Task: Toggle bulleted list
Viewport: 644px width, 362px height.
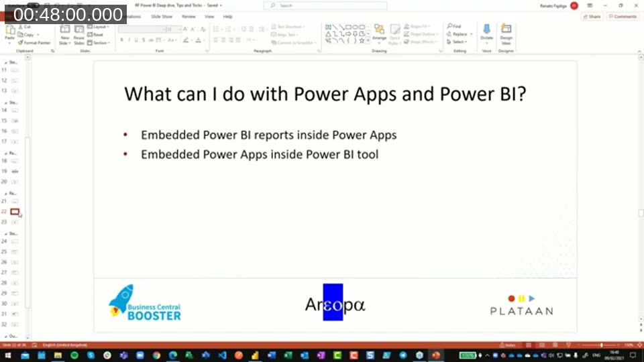Action: click(217, 29)
